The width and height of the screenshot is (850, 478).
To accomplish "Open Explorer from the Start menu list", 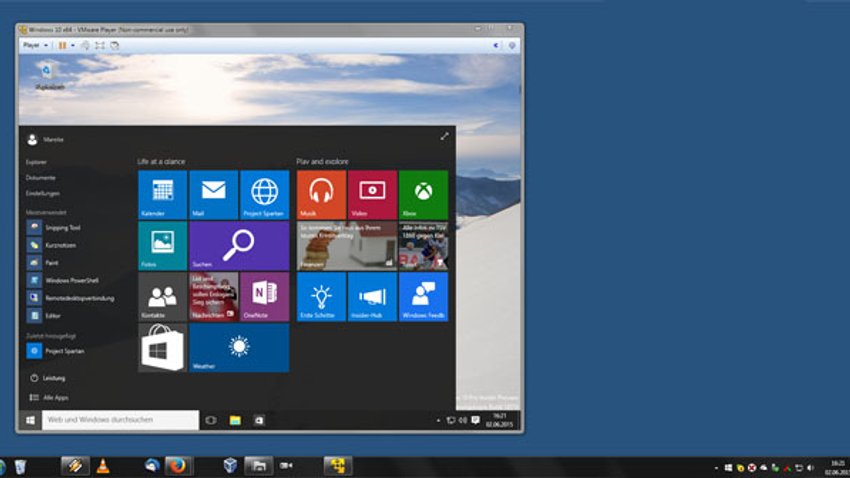I will pyautogui.click(x=36, y=162).
